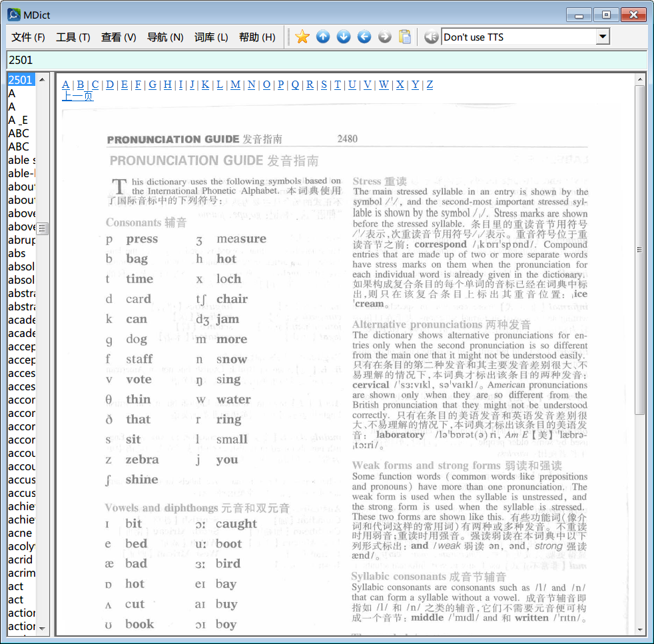The height and width of the screenshot is (644, 654).
Task: Click the blue down arrow icon
Action: coord(343,37)
